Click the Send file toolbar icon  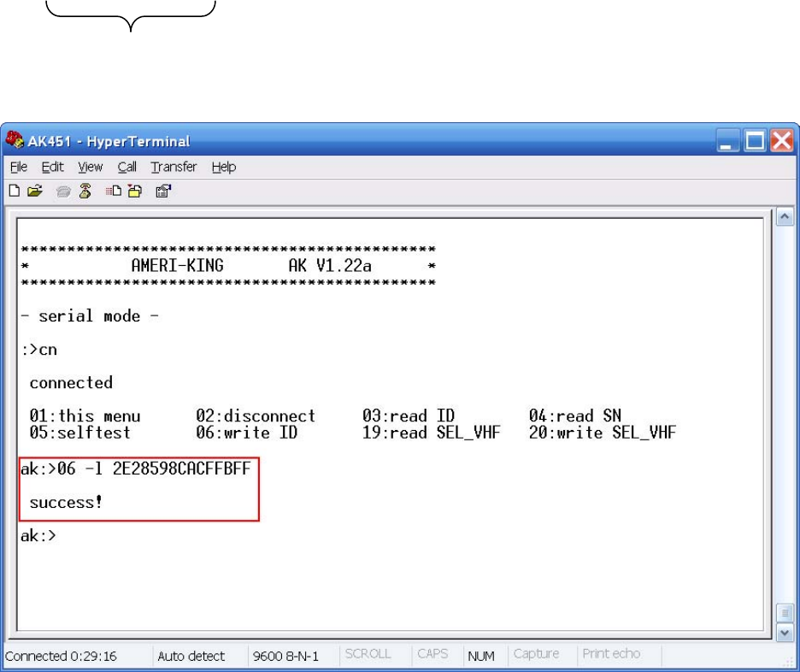click(114, 192)
